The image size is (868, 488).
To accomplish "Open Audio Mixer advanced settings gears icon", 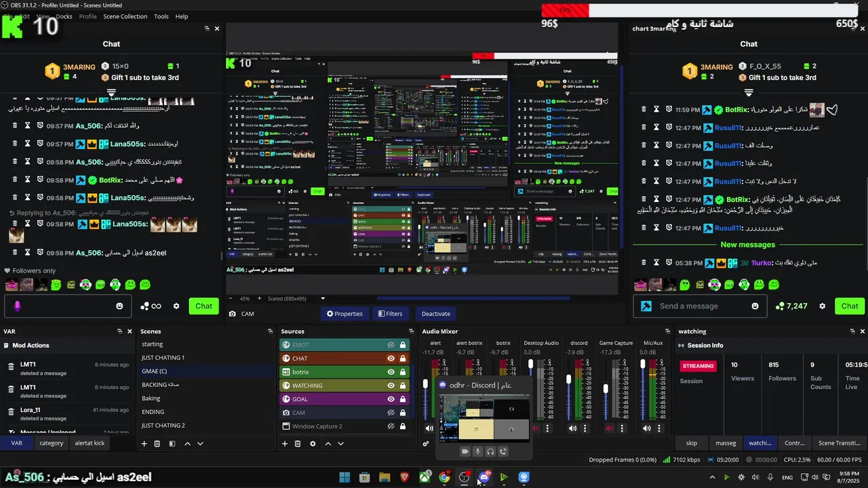I will click(x=426, y=444).
